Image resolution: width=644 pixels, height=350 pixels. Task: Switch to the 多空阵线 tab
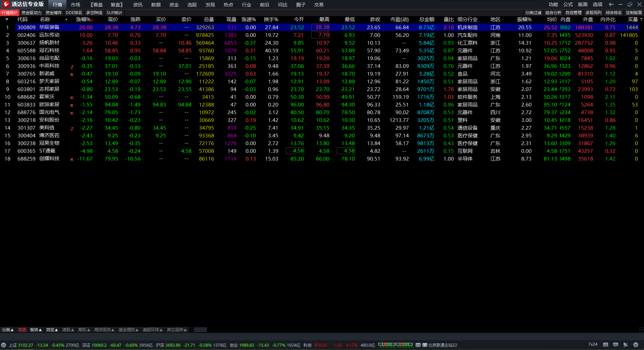tap(94, 12)
